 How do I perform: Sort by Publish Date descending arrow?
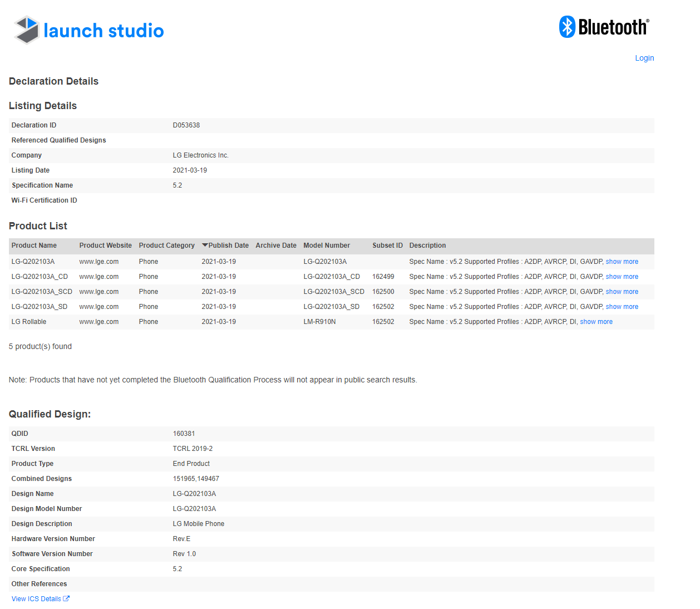pos(205,245)
